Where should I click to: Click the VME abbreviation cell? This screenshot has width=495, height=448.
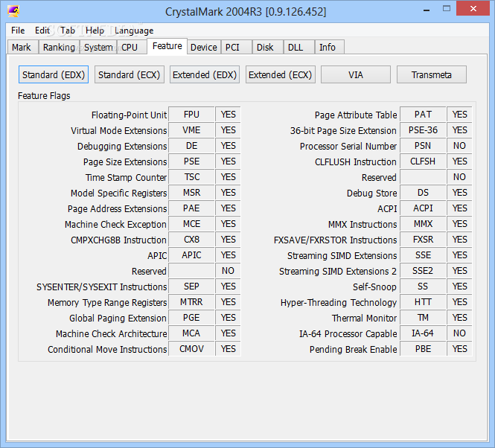coord(191,130)
